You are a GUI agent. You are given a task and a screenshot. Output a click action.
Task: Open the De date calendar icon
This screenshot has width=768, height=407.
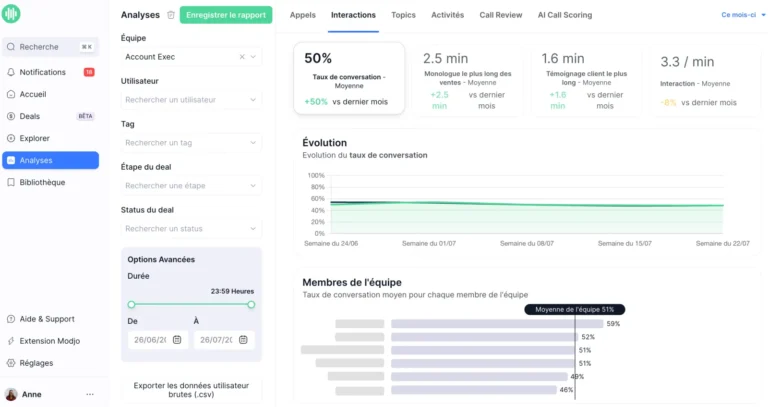coord(177,339)
